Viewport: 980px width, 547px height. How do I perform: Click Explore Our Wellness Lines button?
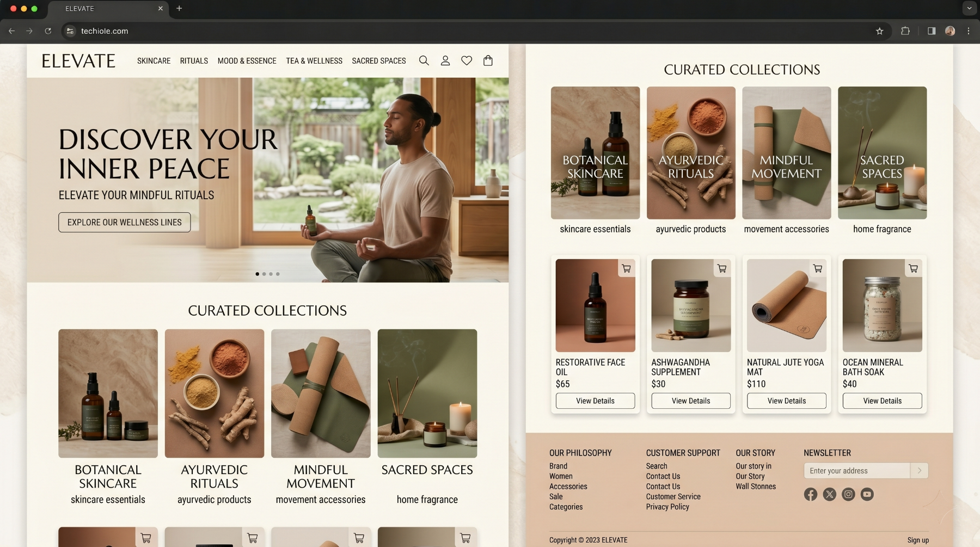[125, 222]
